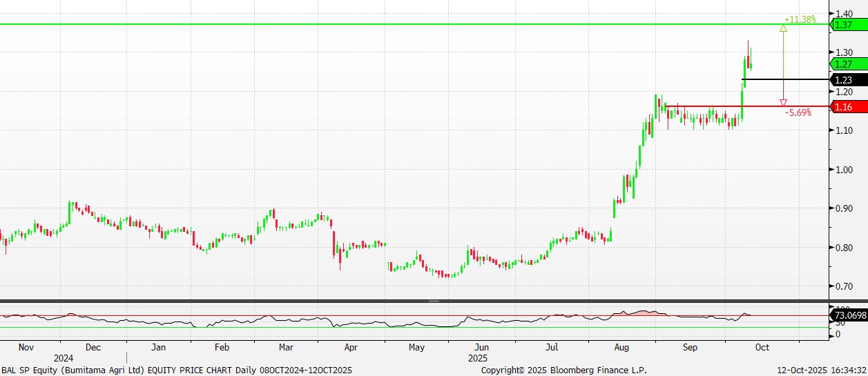Click the Oct month label on time axis
This screenshot has width=868, height=376.
pos(762,348)
